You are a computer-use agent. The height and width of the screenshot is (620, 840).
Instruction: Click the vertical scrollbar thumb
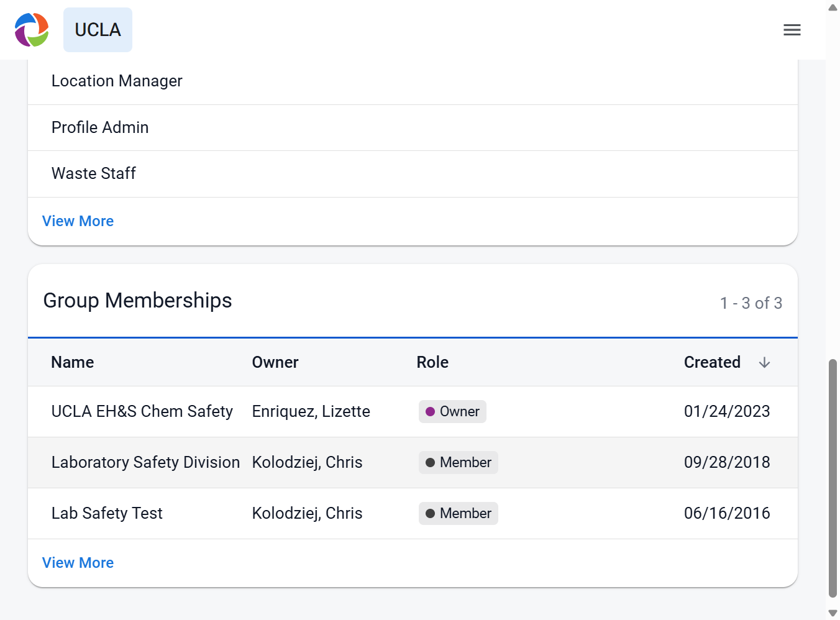point(833,478)
